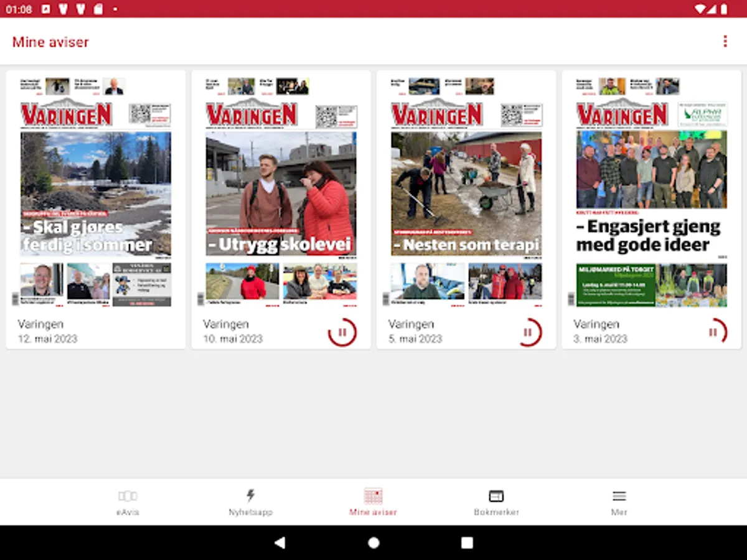The height and width of the screenshot is (560, 747).
Task: Tap the Bokmerker tab label
Action: 496,512
